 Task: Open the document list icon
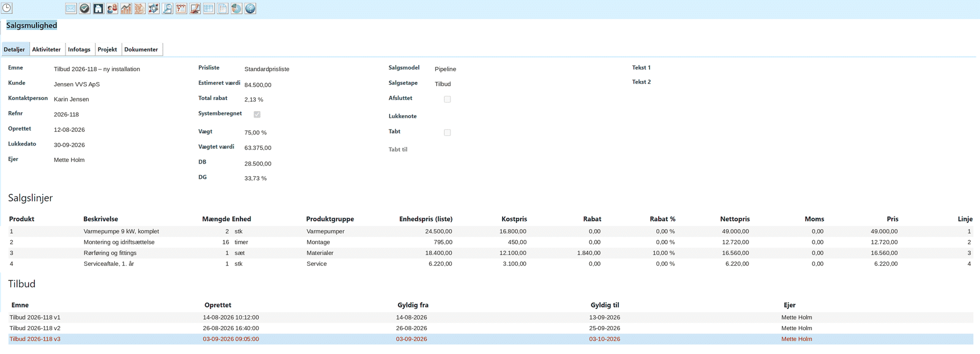tap(223, 8)
